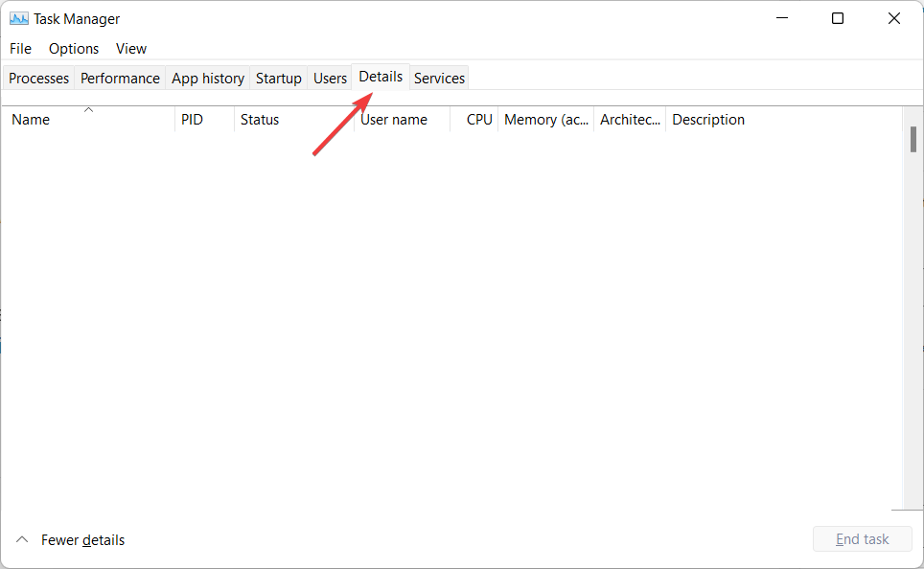Open the Options menu
The width and height of the screenshot is (924, 569).
click(74, 48)
